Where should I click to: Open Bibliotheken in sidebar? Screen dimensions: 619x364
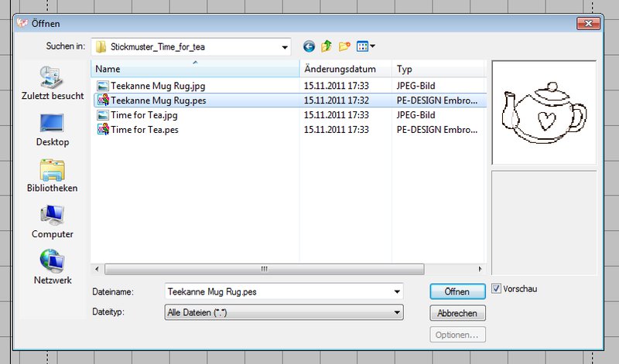tap(52, 176)
